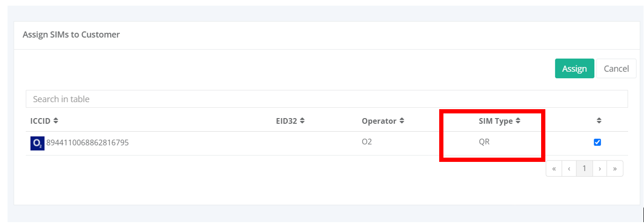Click the Assign button
Viewport: 644px width, 224px height.
point(574,68)
